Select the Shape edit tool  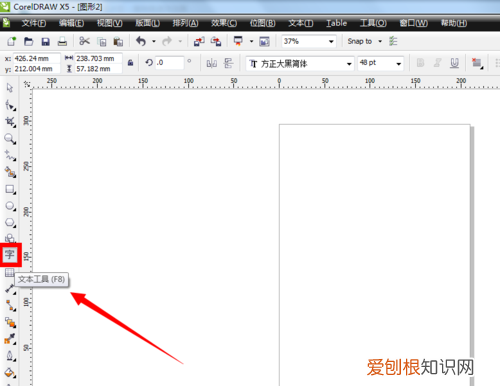[x=10, y=105]
